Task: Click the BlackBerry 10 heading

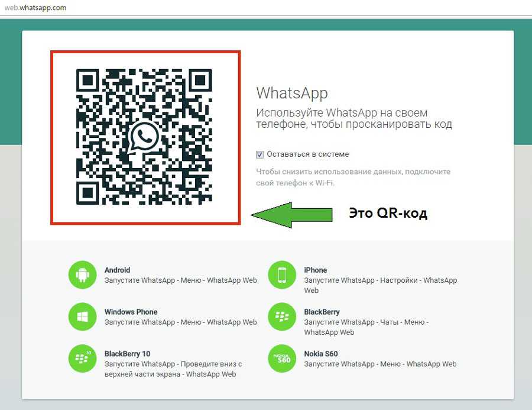Action: click(x=127, y=354)
